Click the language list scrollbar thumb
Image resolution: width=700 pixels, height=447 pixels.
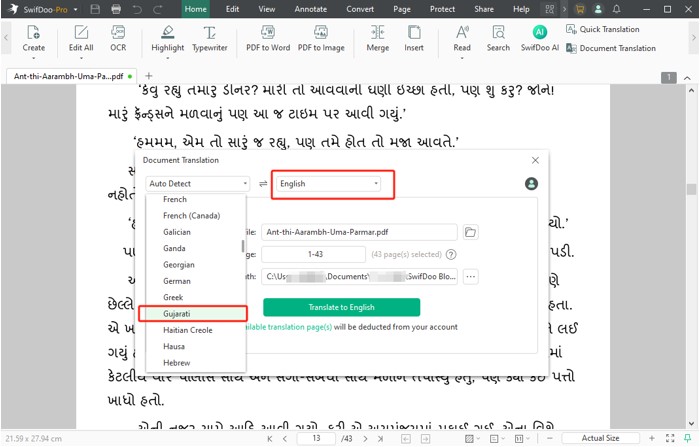[243, 246]
